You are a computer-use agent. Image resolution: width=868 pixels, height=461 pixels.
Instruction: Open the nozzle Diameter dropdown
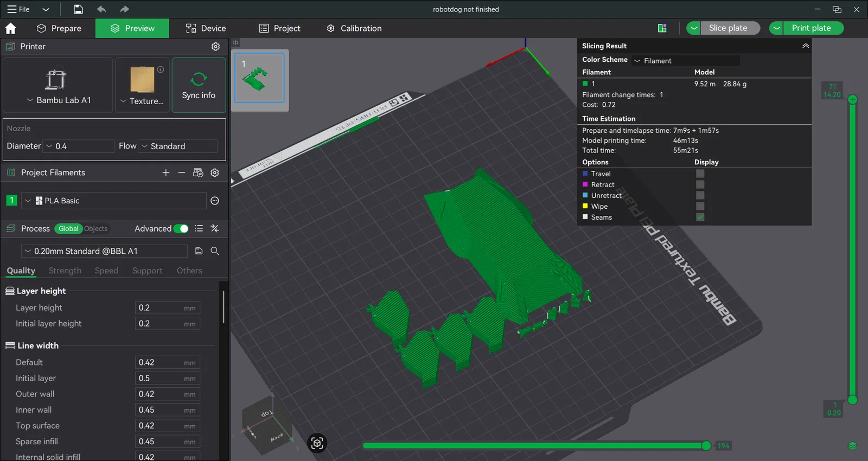pos(79,146)
